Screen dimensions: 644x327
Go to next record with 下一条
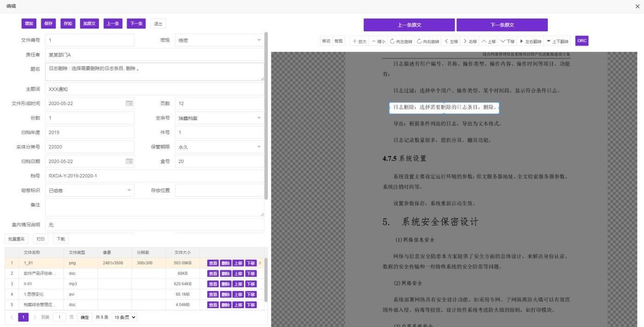pos(136,24)
